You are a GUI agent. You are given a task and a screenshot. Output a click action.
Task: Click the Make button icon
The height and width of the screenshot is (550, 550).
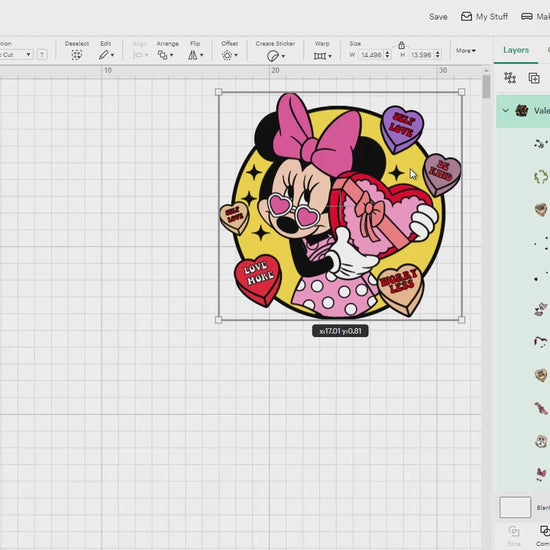526,16
